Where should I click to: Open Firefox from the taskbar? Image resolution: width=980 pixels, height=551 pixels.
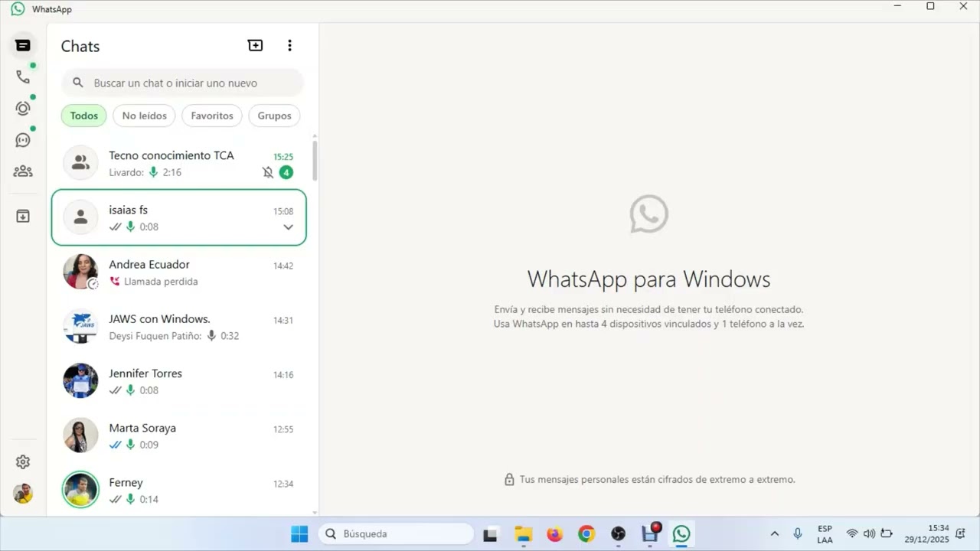click(554, 534)
